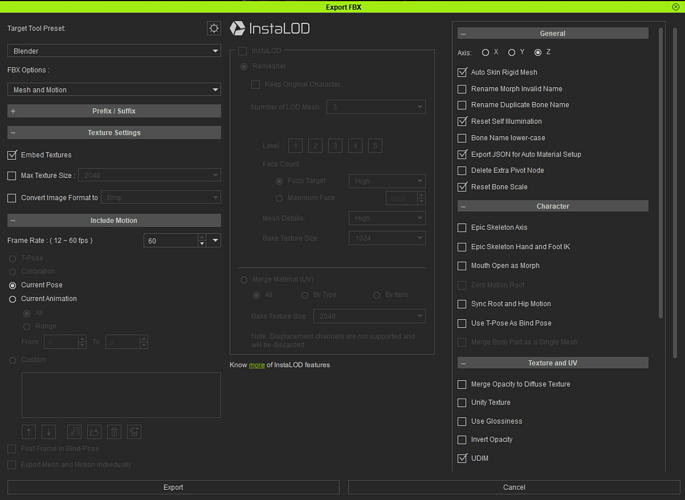This screenshot has width=685, height=500.
Task: Select the Z axis radio button
Action: point(538,52)
